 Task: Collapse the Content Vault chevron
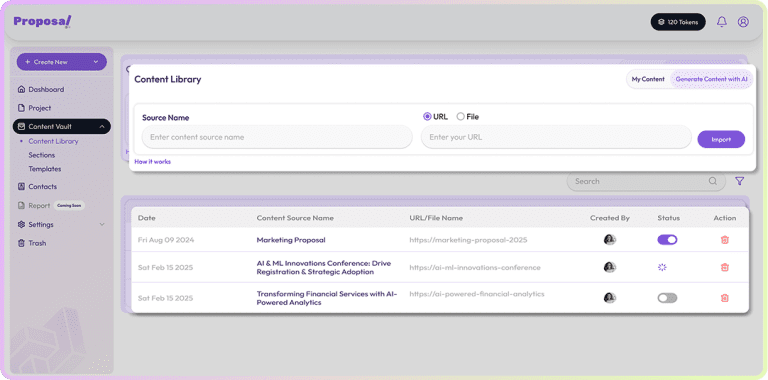pos(102,127)
